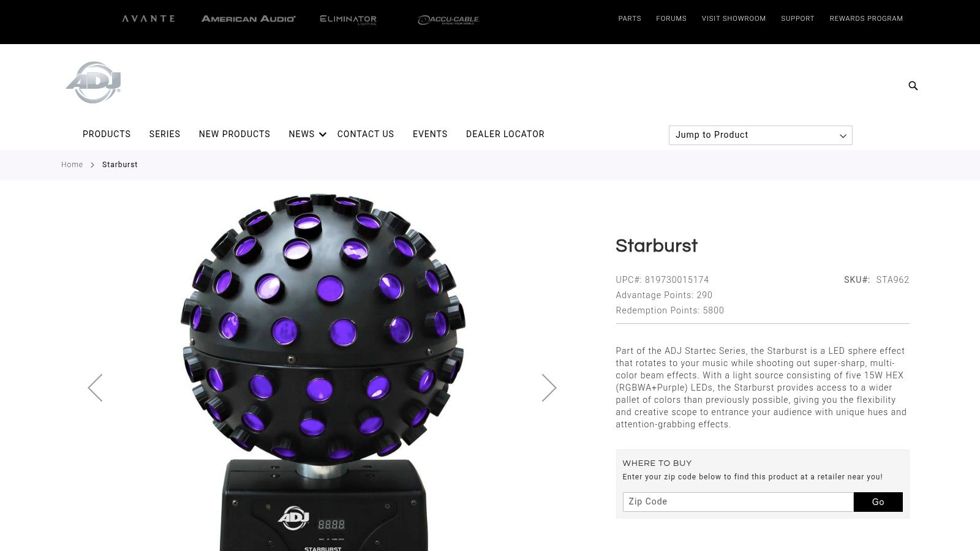
Task: Go to New Products page
Action: click(x=235, y=134)
